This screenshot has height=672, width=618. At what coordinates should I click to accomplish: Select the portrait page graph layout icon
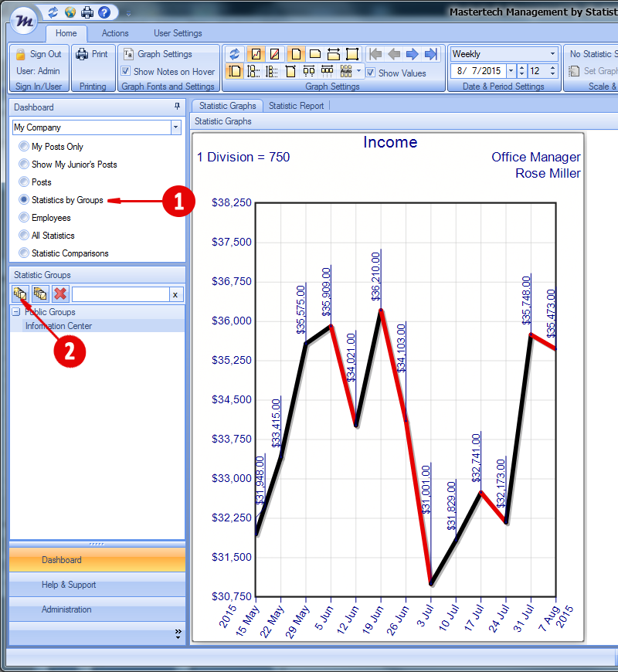click(x=296, y=54)
